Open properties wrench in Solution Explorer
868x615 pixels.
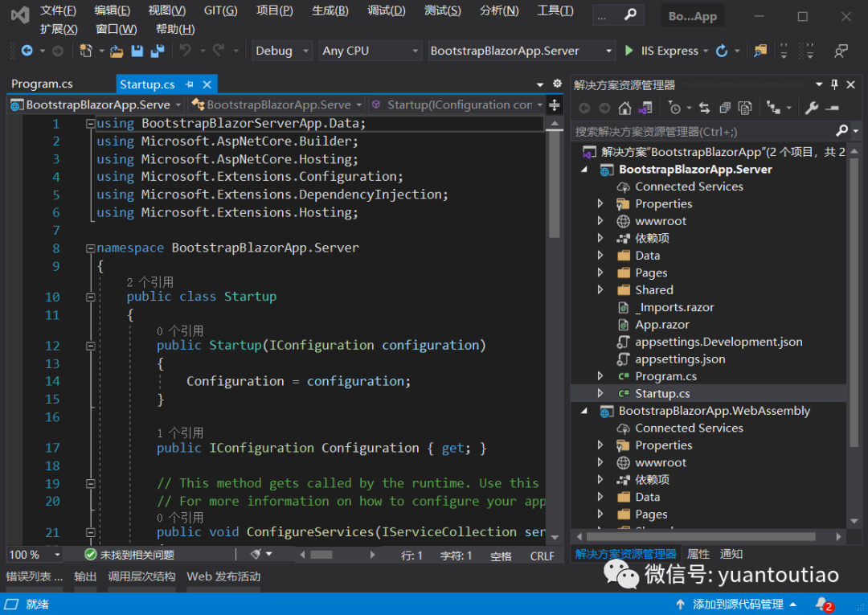[812, 108]
